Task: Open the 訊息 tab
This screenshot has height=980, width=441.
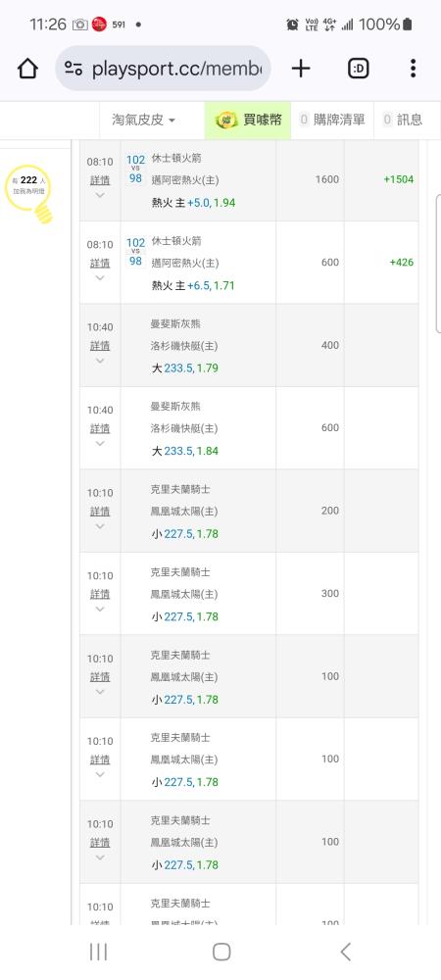Action: (x=403, y=120)
